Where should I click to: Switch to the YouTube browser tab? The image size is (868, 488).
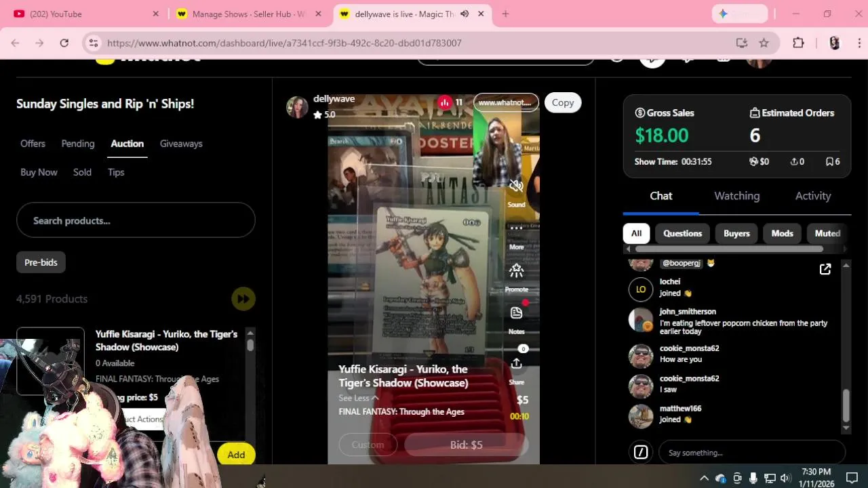(87, 14)
